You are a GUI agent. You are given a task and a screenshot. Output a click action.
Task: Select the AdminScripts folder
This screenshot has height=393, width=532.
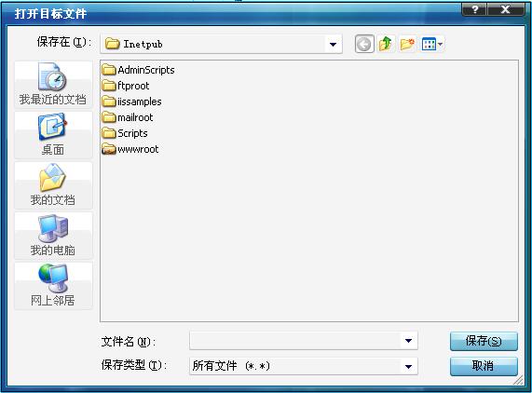(138, 70)
